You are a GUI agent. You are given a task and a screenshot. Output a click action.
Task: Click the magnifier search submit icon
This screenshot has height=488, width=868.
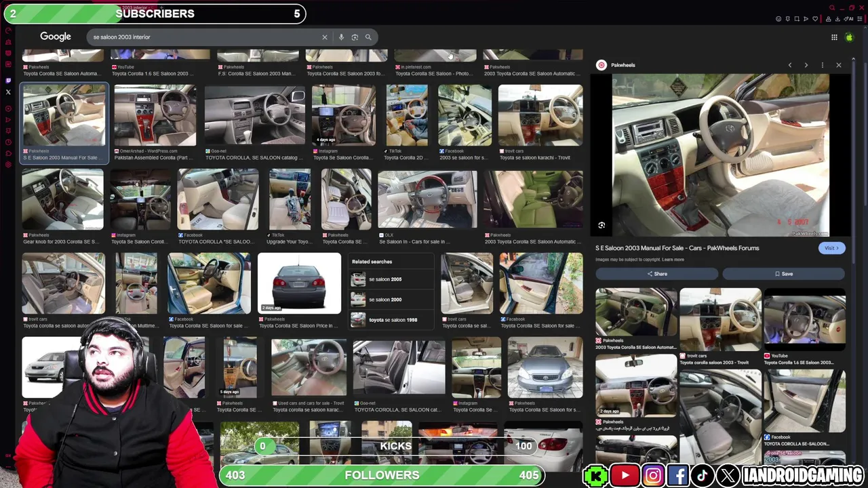(368, 37)
